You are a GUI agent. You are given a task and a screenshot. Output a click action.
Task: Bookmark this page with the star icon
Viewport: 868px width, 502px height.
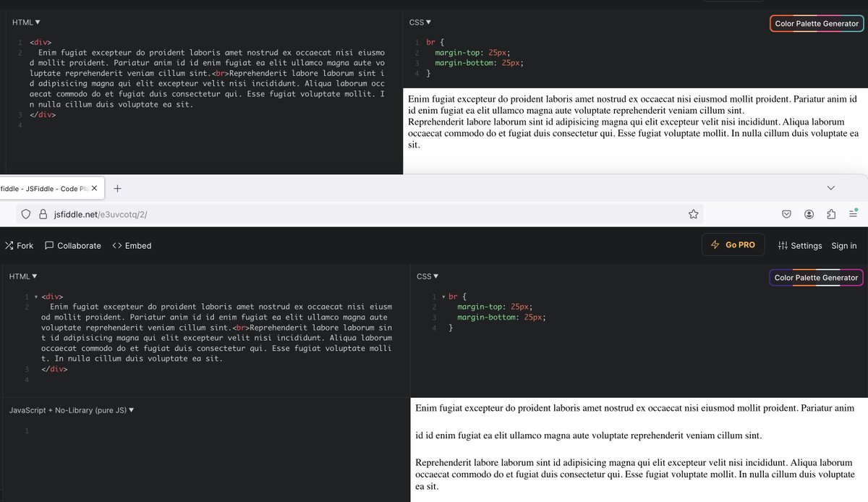(693, 213)
